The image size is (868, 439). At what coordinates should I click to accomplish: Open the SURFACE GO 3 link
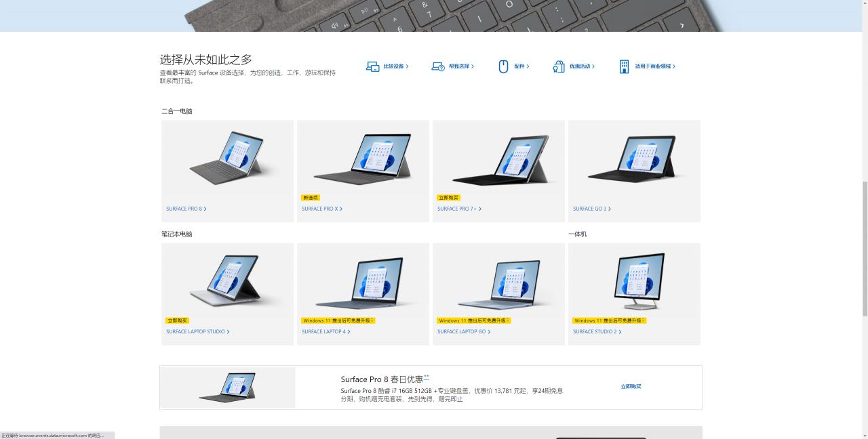coord(592,209)
